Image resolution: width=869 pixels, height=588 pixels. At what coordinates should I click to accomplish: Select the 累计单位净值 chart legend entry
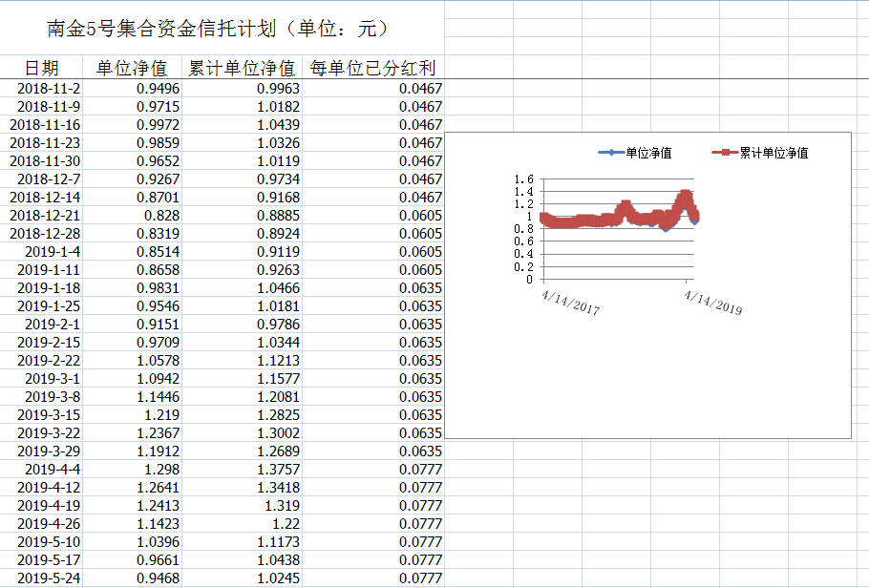tap(760, 153)
